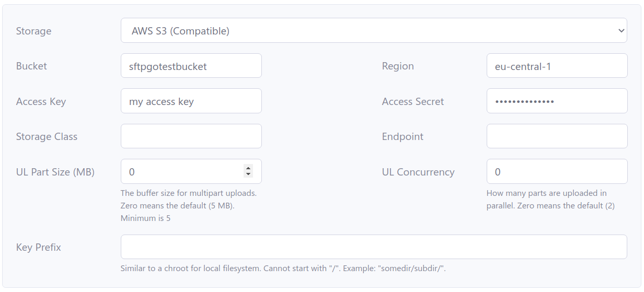Click the Access Secret label

(412, 101)
